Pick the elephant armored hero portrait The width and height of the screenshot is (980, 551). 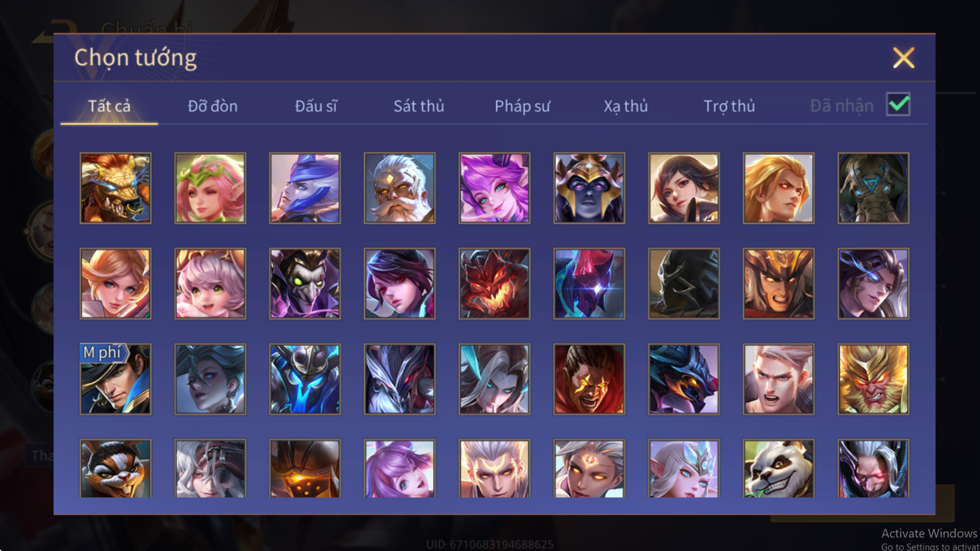(873, 188)
